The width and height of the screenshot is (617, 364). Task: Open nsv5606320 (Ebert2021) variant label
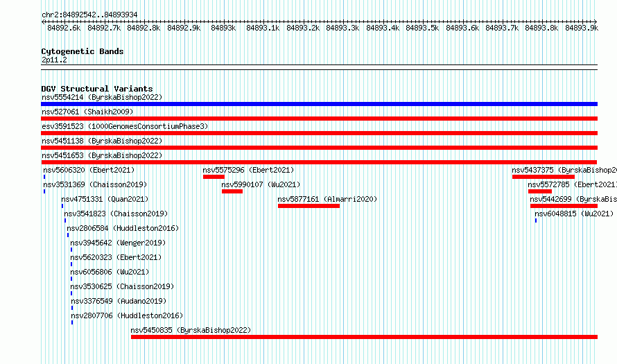point(89,170)
